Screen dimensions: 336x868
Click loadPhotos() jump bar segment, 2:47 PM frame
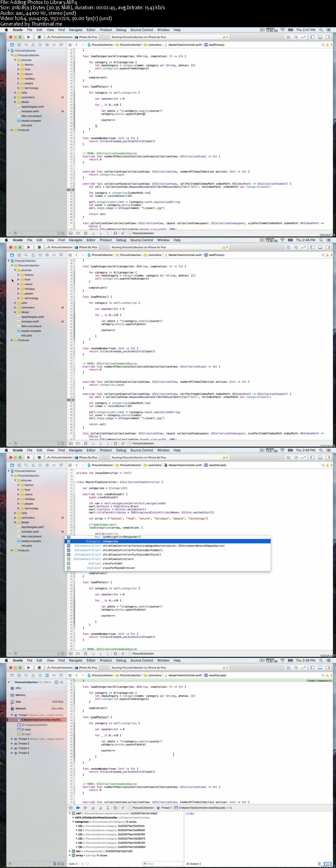coord(215,45)
